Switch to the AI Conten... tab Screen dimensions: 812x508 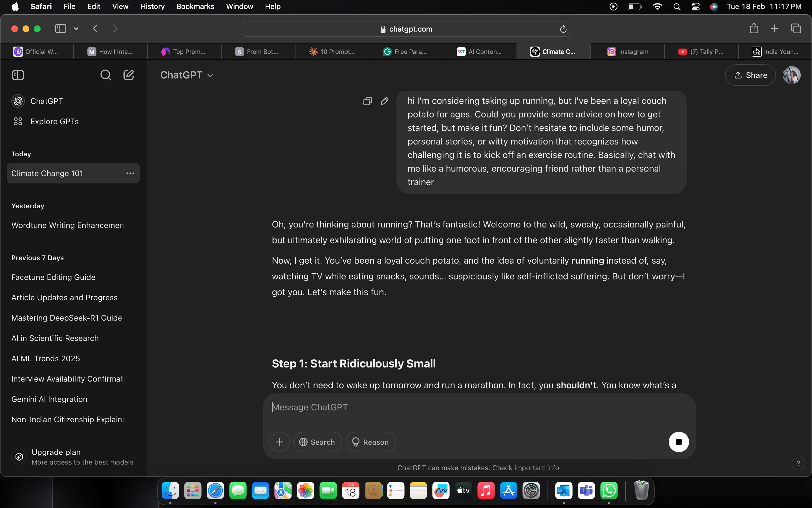pos(480,51)
